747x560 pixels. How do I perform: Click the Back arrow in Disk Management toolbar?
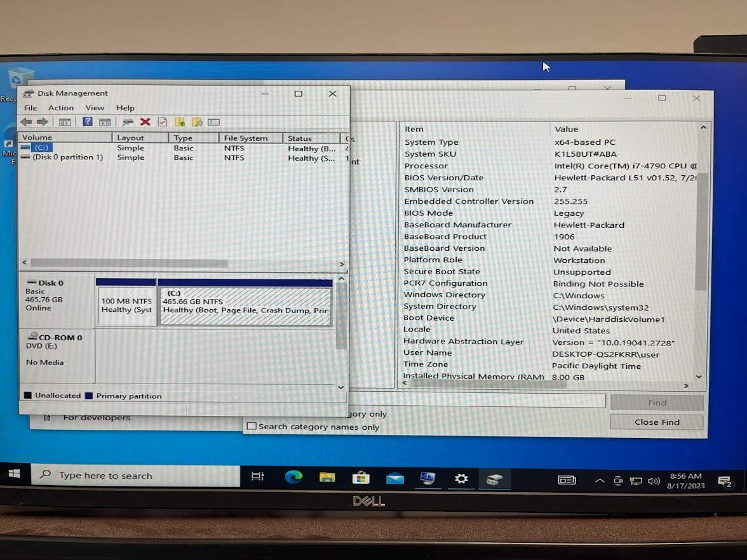(26, 122)
